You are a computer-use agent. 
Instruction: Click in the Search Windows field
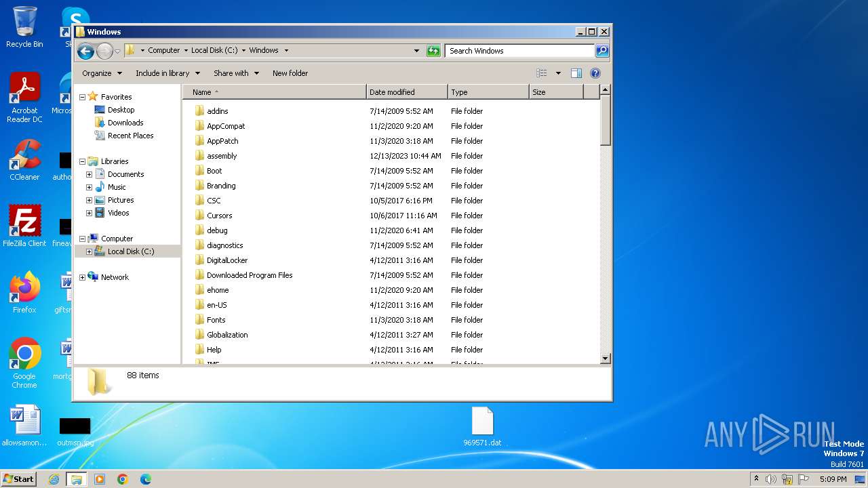[520, 51]
